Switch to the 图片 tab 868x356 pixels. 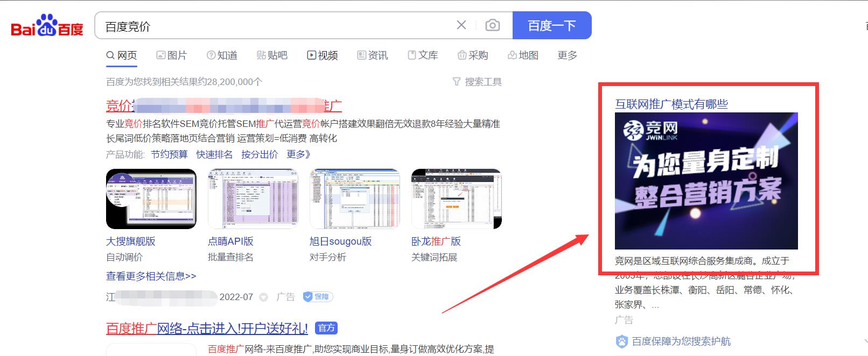pos(172,55)
